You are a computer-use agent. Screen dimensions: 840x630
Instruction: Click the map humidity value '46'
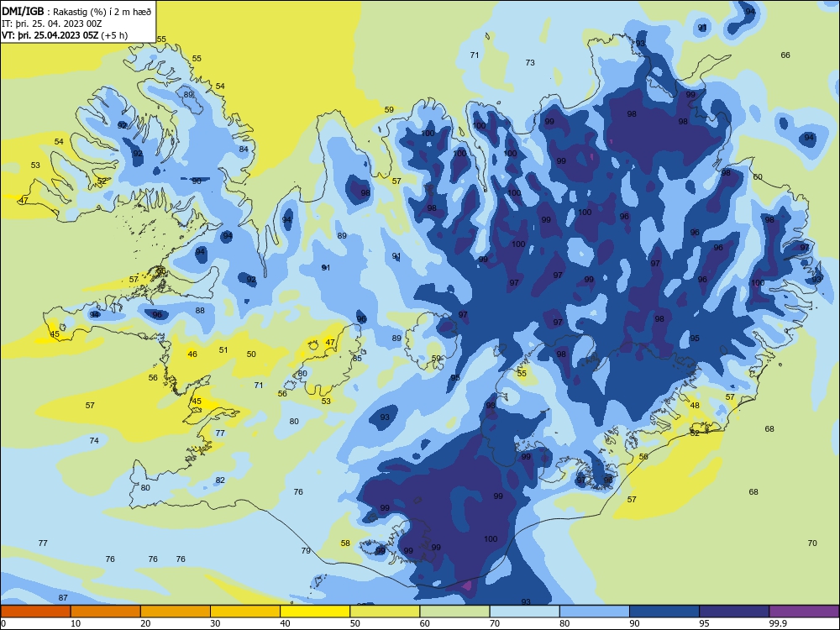point(192,354)
